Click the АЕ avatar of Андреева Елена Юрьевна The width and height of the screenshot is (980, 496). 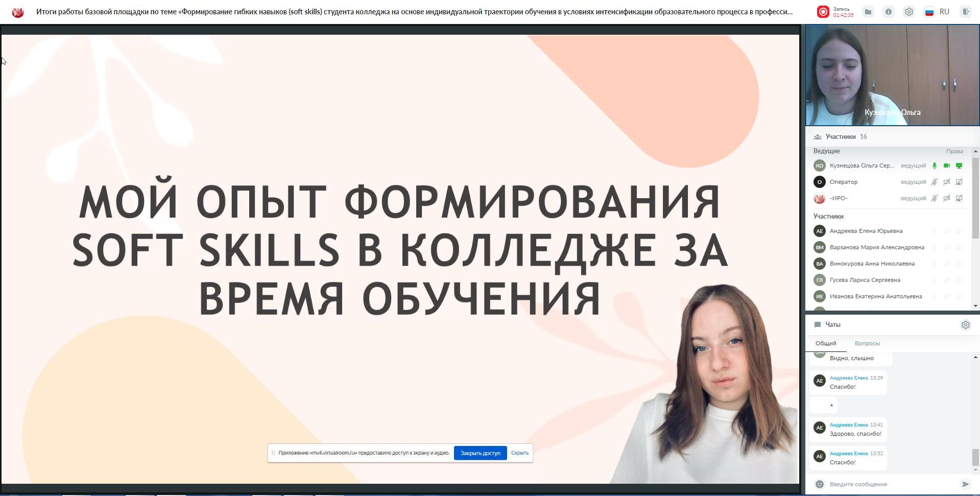(x=819, y=231)
